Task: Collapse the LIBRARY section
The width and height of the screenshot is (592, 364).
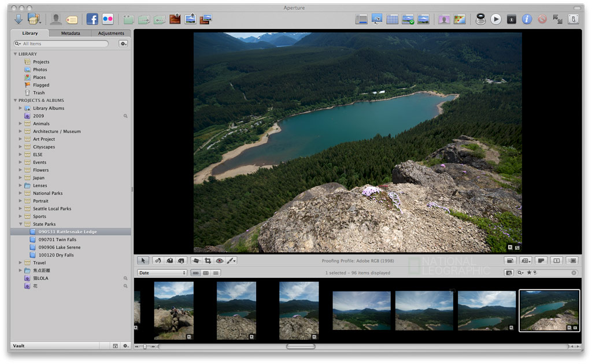Action: (x=15, y=54)
